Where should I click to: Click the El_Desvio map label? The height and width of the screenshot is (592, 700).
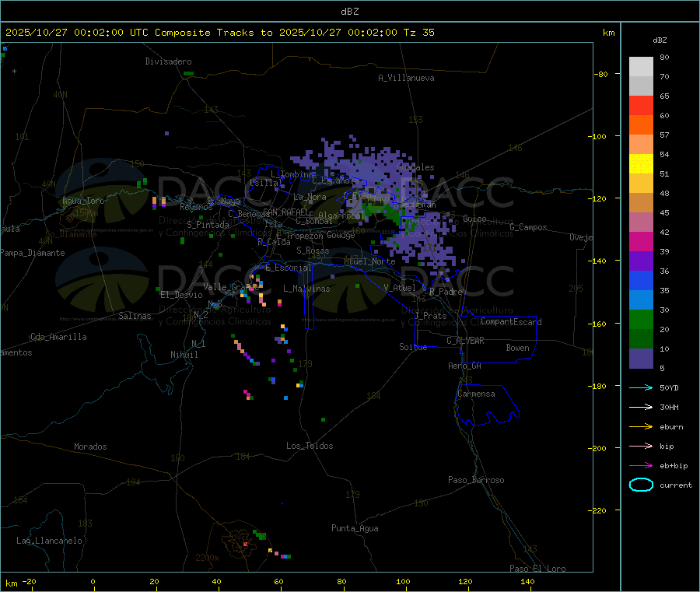[x=181, y=295]
